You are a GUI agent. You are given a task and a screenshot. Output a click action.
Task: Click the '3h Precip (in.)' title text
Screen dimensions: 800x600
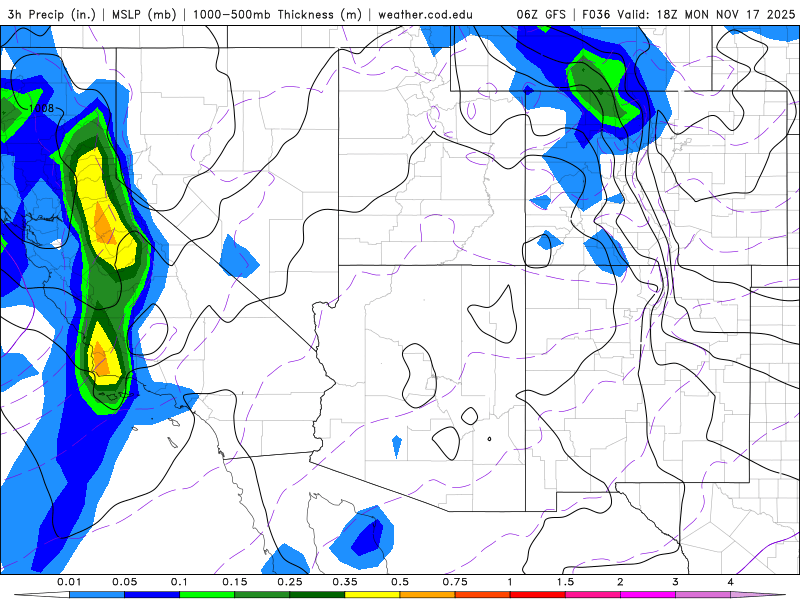pyautogui.click(x=52, y=14)
